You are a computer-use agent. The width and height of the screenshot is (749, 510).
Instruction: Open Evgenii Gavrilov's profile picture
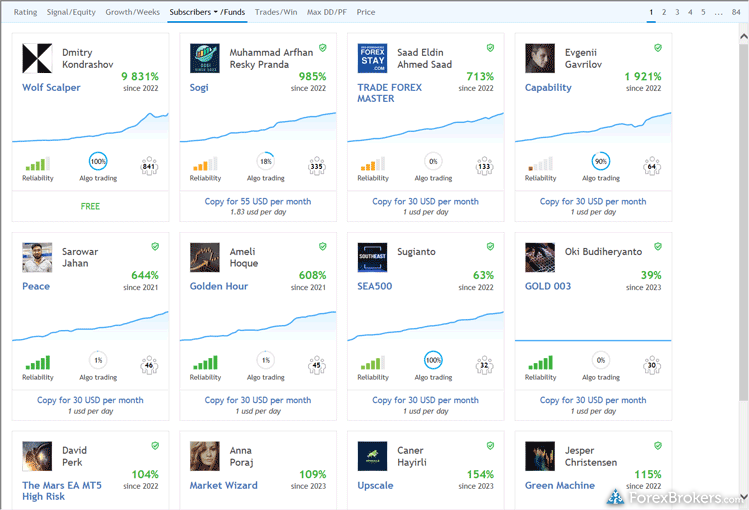pyautogui.click(x=540, y=58)
